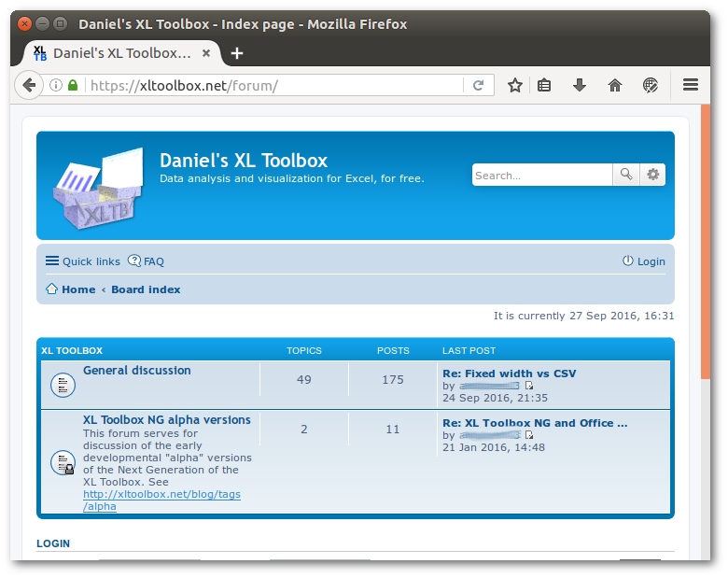Click date '24 Sep 2016, 21:35'
Screen dimensions: 728x578
click(495, 398)
